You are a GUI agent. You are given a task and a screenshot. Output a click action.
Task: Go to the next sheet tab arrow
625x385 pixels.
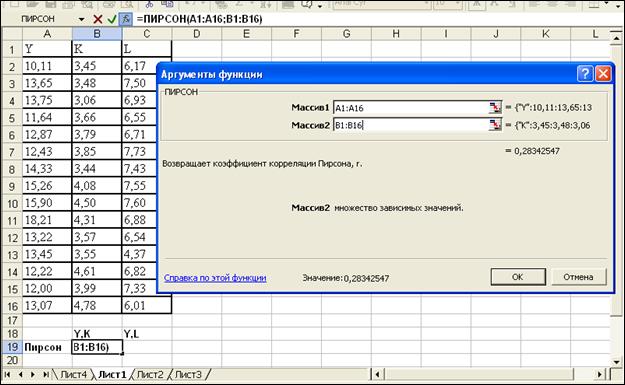(33, 375)
